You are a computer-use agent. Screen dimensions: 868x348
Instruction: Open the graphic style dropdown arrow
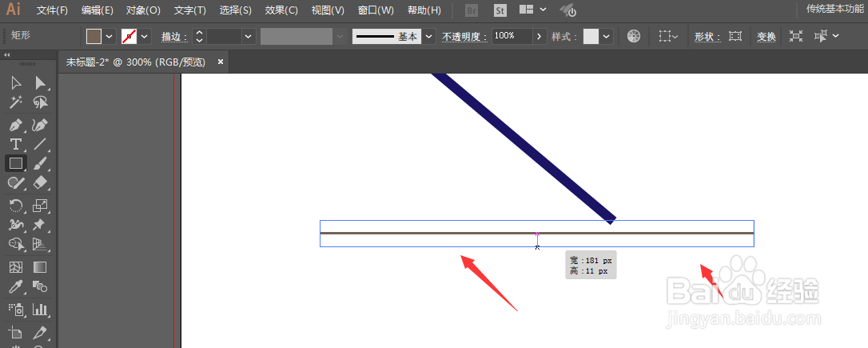click(x=607, y=37)
